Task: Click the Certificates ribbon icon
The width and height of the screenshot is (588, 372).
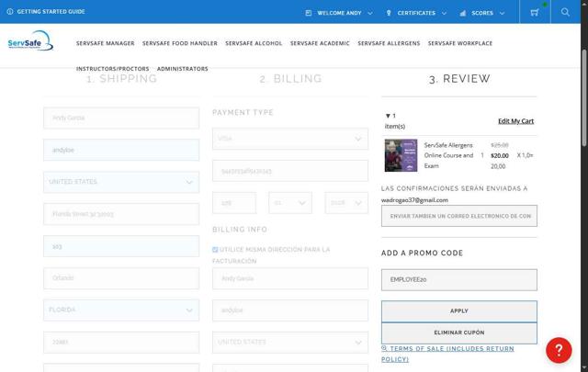Action: [x=389, y=13]
